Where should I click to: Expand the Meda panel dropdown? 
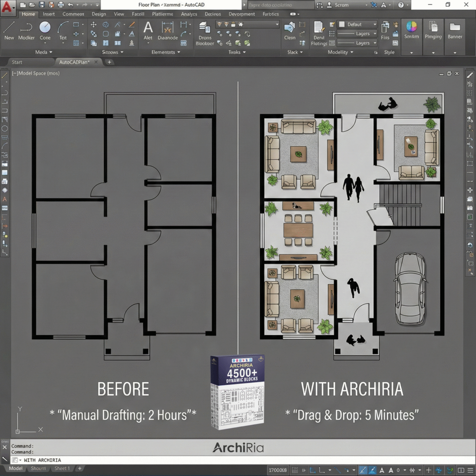(50, 53)
